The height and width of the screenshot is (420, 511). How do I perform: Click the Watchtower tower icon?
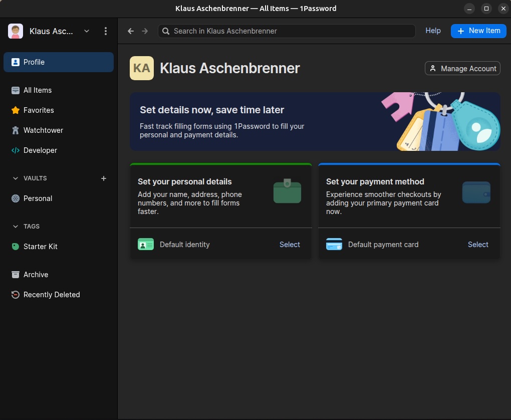click(x=16, y=130)
